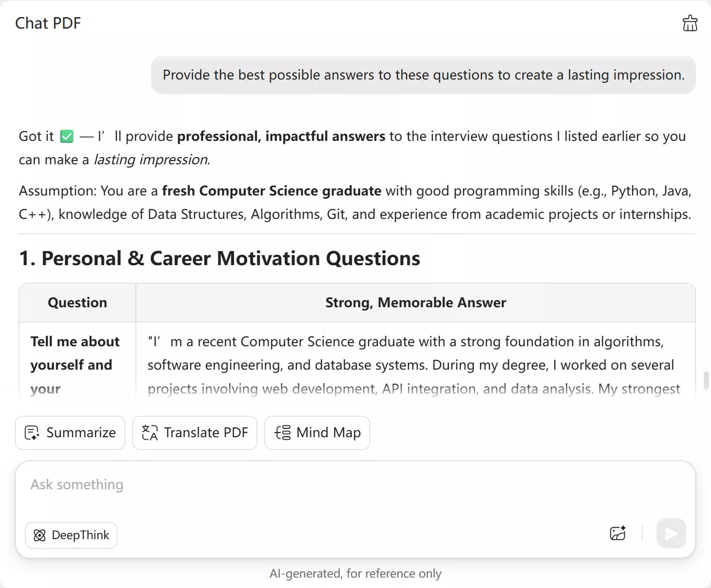Click the italic 'lasting impression' text
Screen dimensions: 711x588
pyautogui.click(x=151, y=160)
